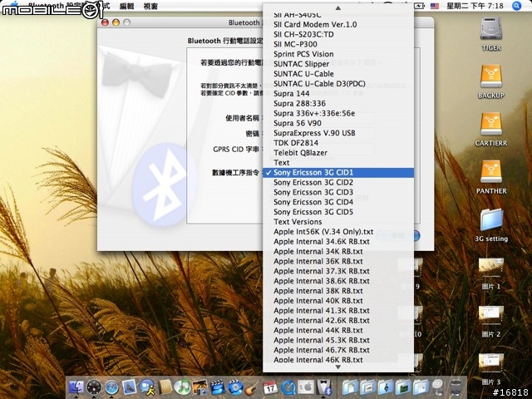The width and height of the screenshot is (532, 399).
Task: Select SII Card Modem Ver.1.0
Action: pyautogui.click(x=338, y=24)
